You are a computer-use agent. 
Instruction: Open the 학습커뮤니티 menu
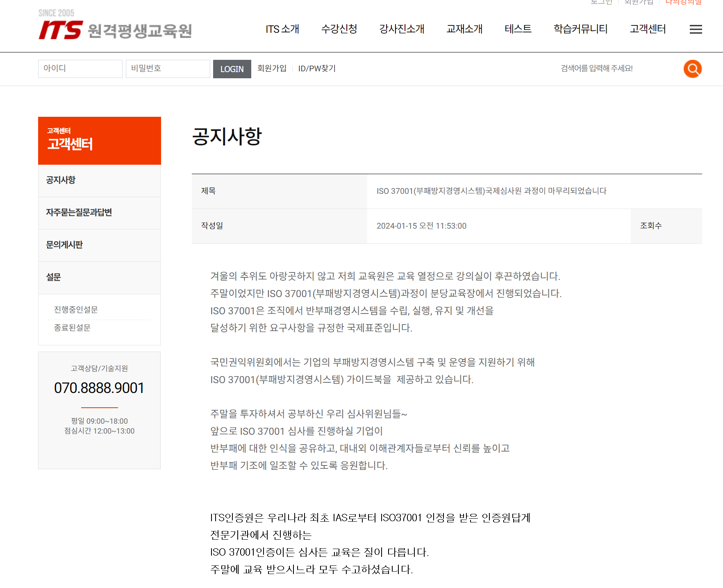point(580,29)
